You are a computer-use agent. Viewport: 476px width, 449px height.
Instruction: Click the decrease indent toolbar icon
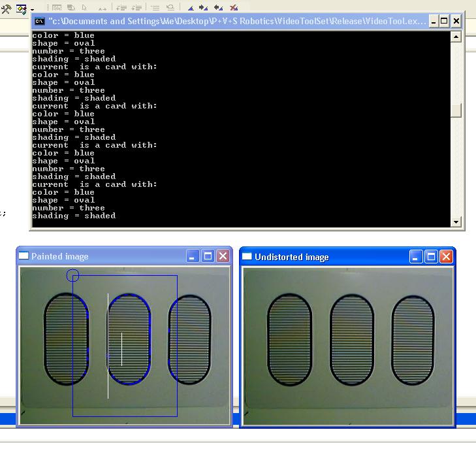(x=121, y=8)
